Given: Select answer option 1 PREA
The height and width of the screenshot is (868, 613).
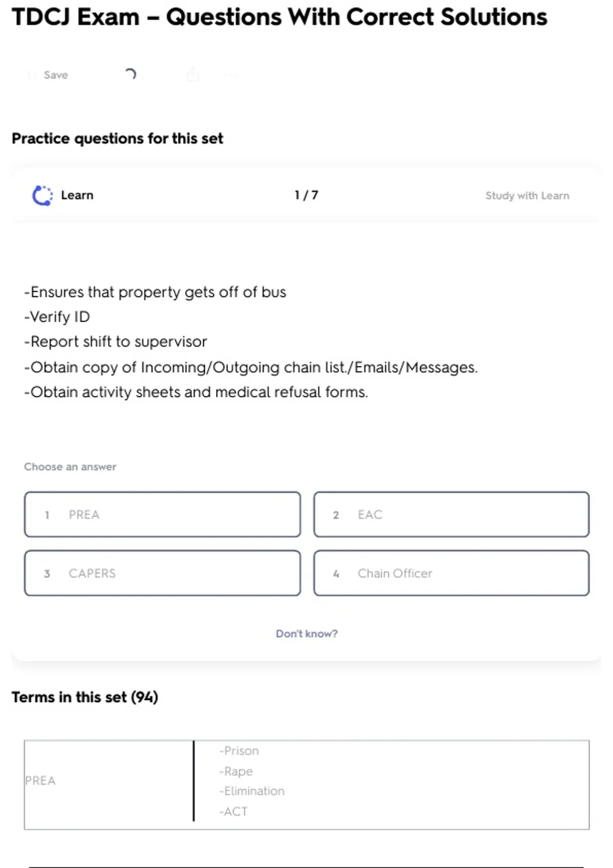Looking at the screenshot, I should [x=162, y=514].
